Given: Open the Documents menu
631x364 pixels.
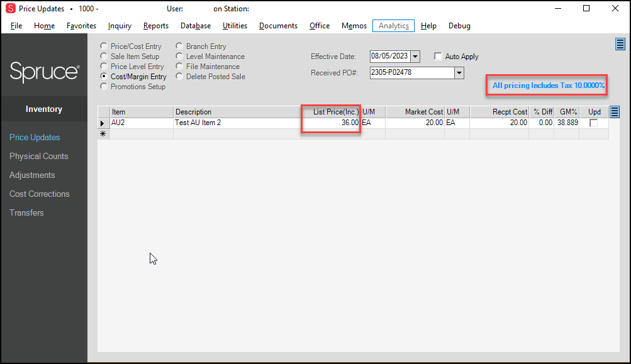Looking at the screenshot, I should (278, 26).
